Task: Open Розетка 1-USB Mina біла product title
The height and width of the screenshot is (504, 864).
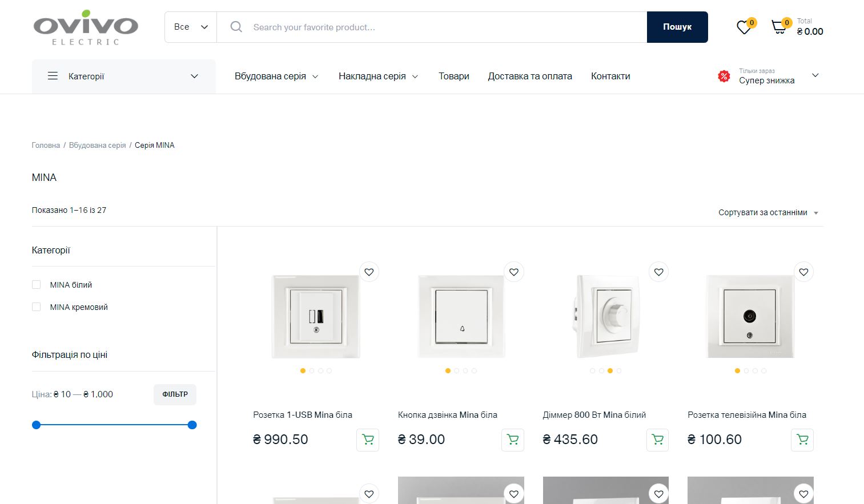Action: 303,415
